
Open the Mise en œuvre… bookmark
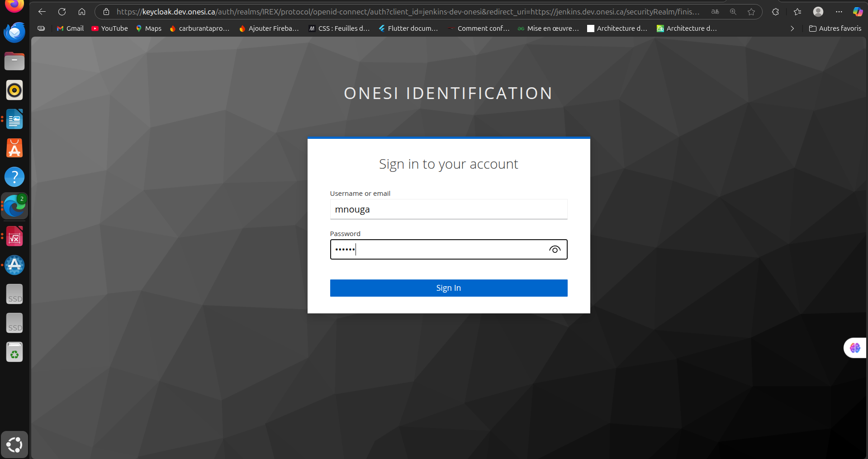pos(548,28)
